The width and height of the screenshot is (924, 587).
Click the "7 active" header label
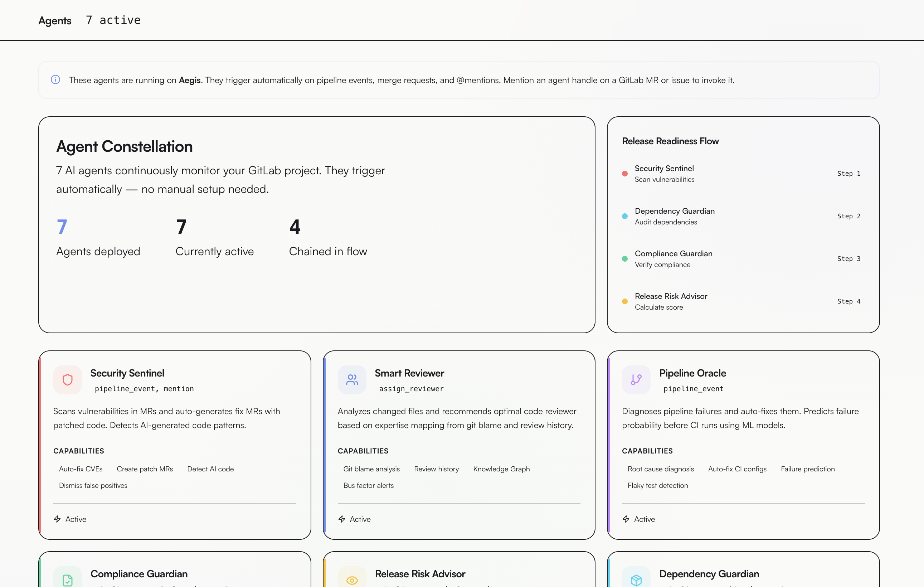point(113,20)
